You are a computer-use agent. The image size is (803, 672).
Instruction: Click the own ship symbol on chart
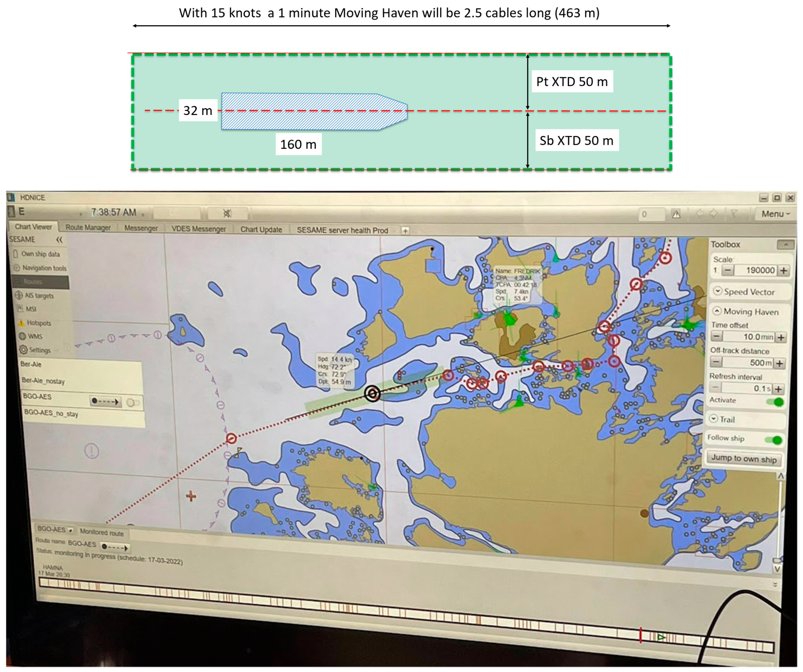coord(373,394)
